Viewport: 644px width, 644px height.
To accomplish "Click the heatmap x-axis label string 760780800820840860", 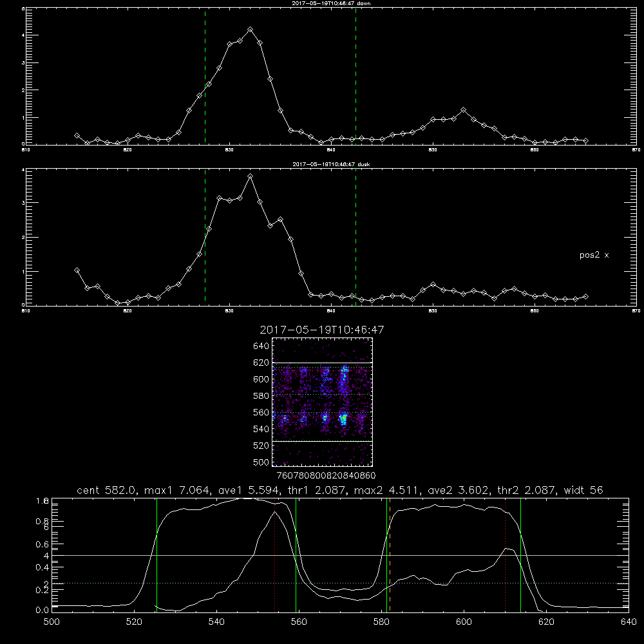I will point(326,476).
